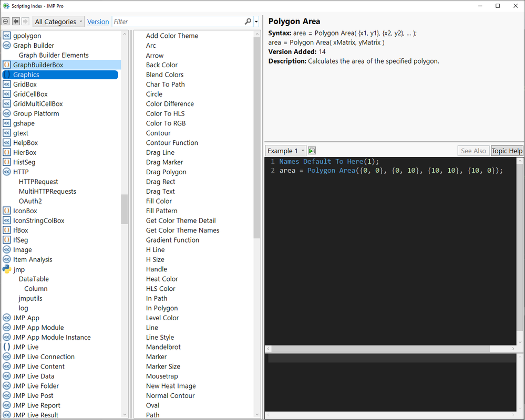Select Polygon Area function Drag Polygon

click(166, 172)
